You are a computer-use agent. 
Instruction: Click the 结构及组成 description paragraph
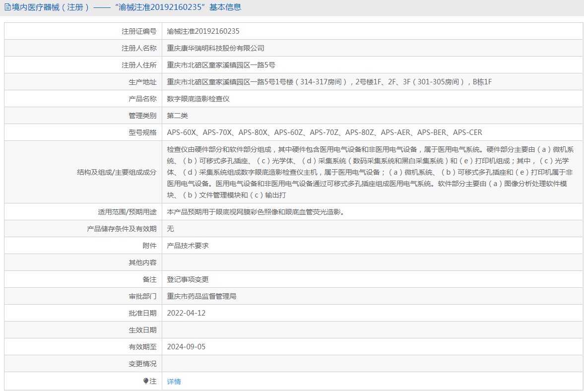click(370, 172)
